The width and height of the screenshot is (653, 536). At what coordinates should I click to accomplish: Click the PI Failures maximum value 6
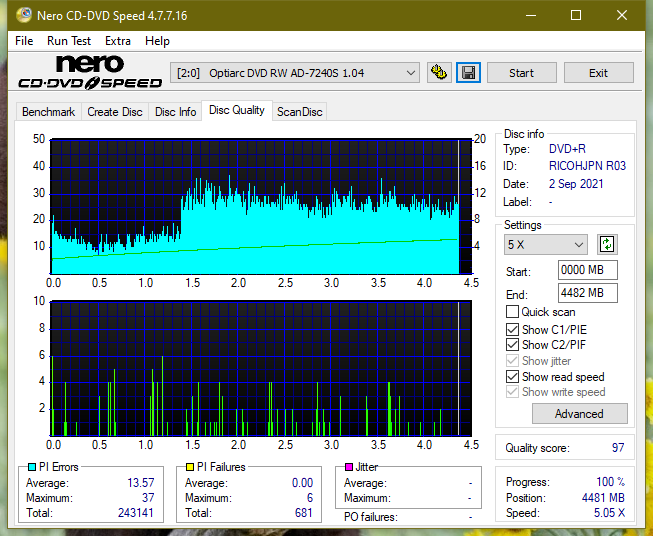[x=310, y=498]
